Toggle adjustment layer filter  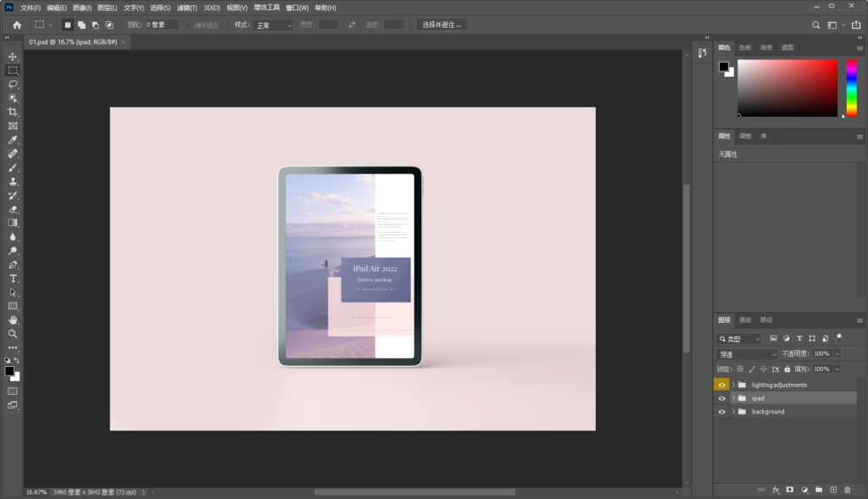point(786,338)
